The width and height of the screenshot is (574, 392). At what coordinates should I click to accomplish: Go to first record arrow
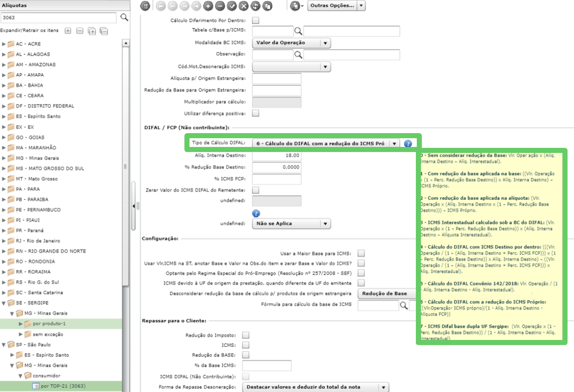161,6
